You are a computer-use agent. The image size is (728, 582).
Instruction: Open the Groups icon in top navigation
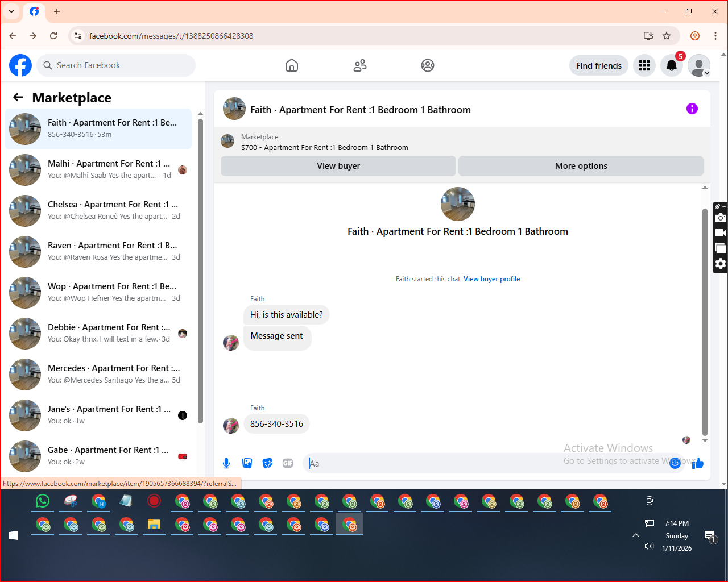(428, 65)
